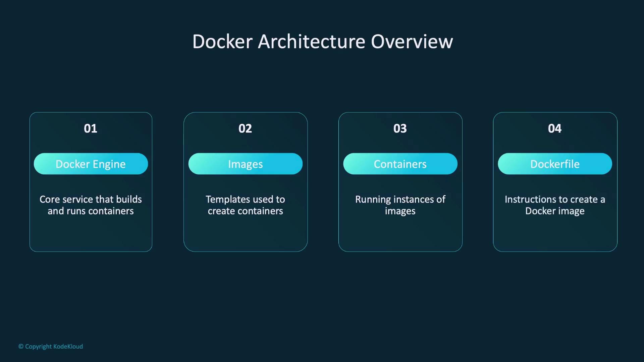Image resolution: width=644 pixels, height=362 pixels.
Task: Click empty area of first card
Action: pos(91,235)
